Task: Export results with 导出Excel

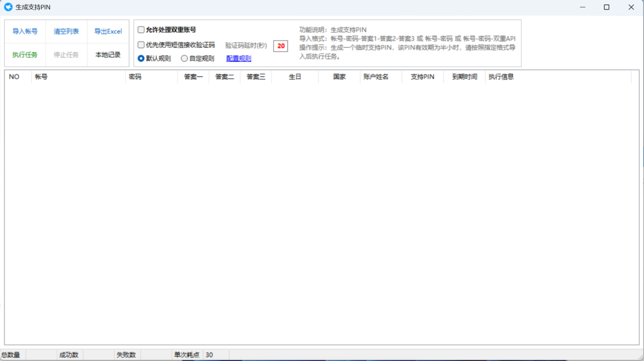Action: point(108,31)
